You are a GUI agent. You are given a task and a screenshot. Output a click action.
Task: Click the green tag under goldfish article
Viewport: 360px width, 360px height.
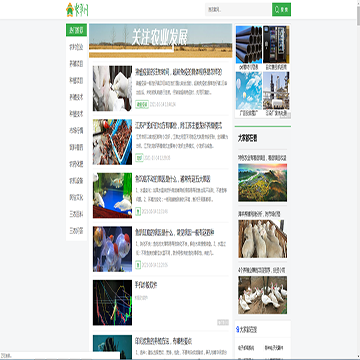click(138, 265)
